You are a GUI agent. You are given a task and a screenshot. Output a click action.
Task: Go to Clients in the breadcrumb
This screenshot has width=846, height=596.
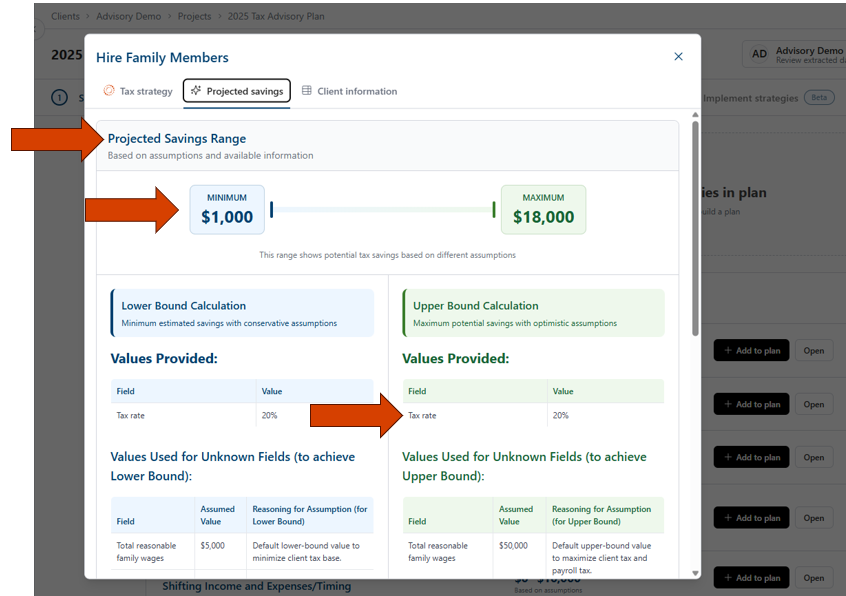pyautogui.click(x=65, y=16)
